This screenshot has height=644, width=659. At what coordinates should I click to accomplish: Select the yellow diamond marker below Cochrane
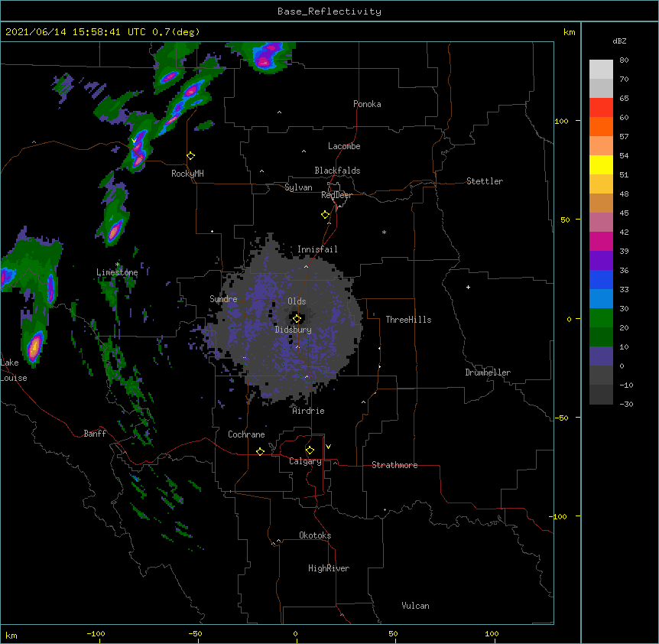point(260,451)
